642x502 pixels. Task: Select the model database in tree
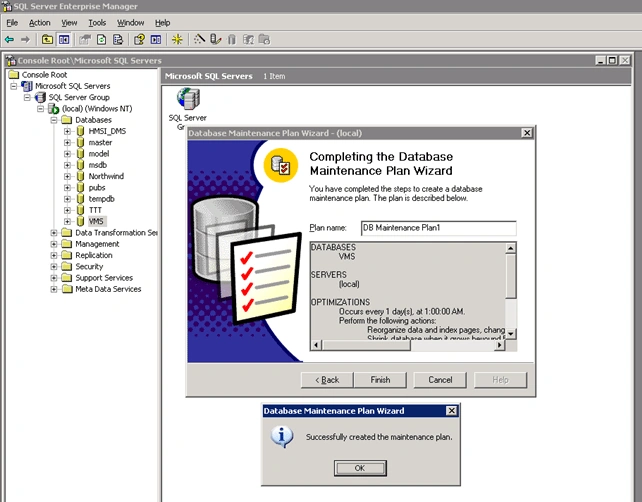(99, 154)
